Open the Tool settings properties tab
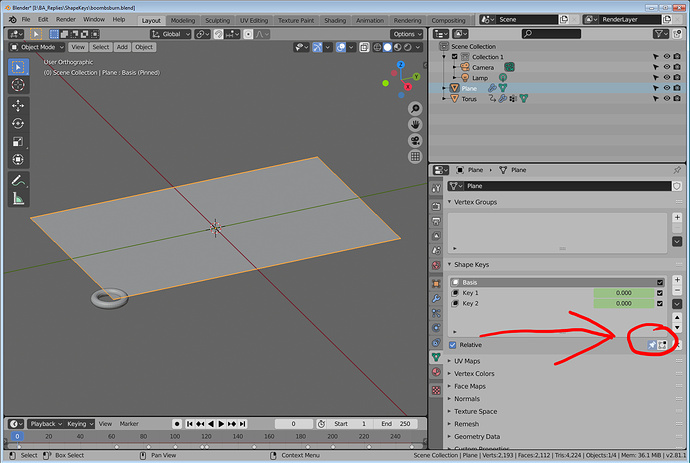 [436, 188]
